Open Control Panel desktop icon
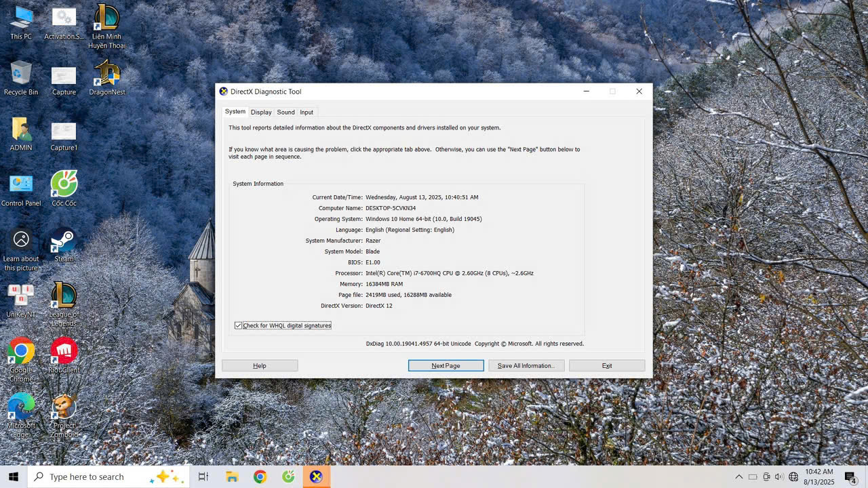 pos(21,185)
